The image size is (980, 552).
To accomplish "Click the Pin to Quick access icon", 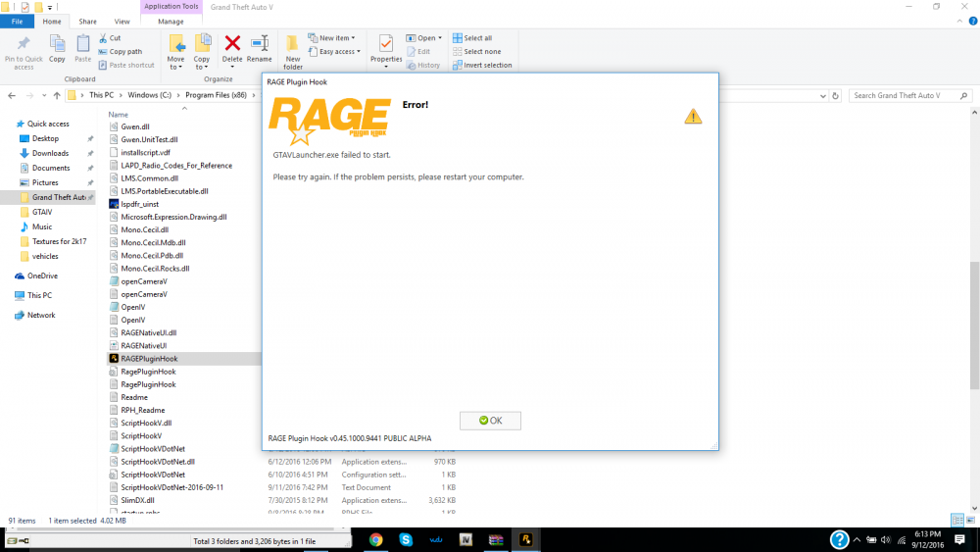I will (24, 44).
